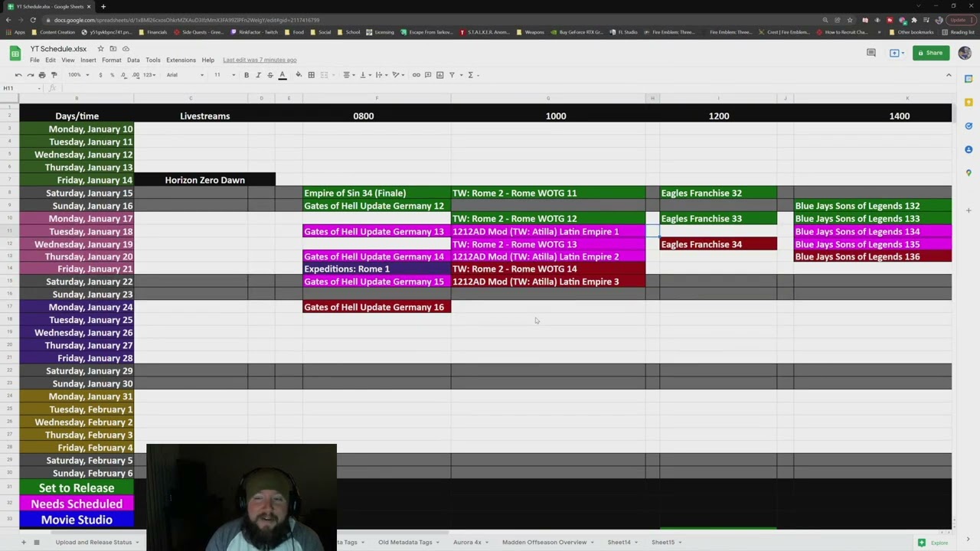Click the insert link icon
The width and height of the screenshot is (980, 551).
(416, 75)
